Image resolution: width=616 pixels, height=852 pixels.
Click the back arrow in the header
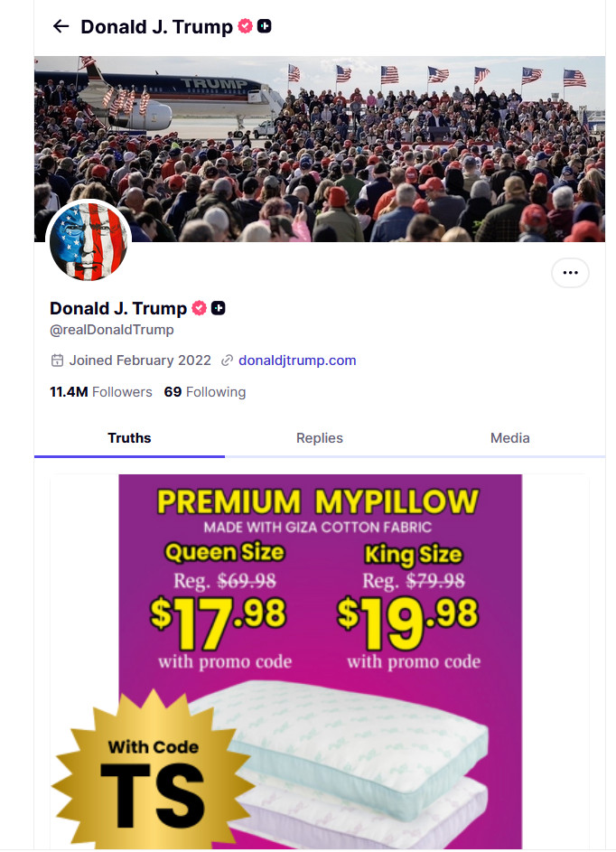[61, 26]
